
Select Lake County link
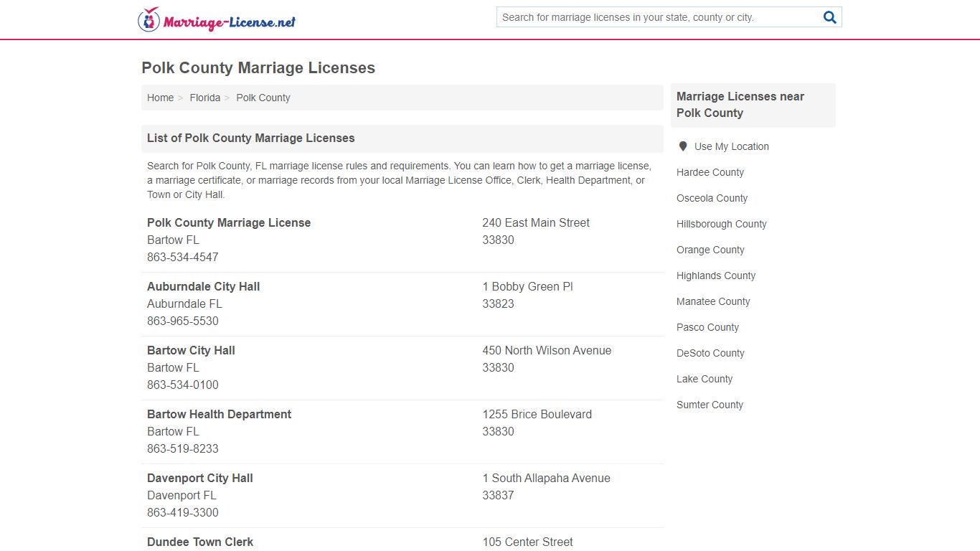705,379
